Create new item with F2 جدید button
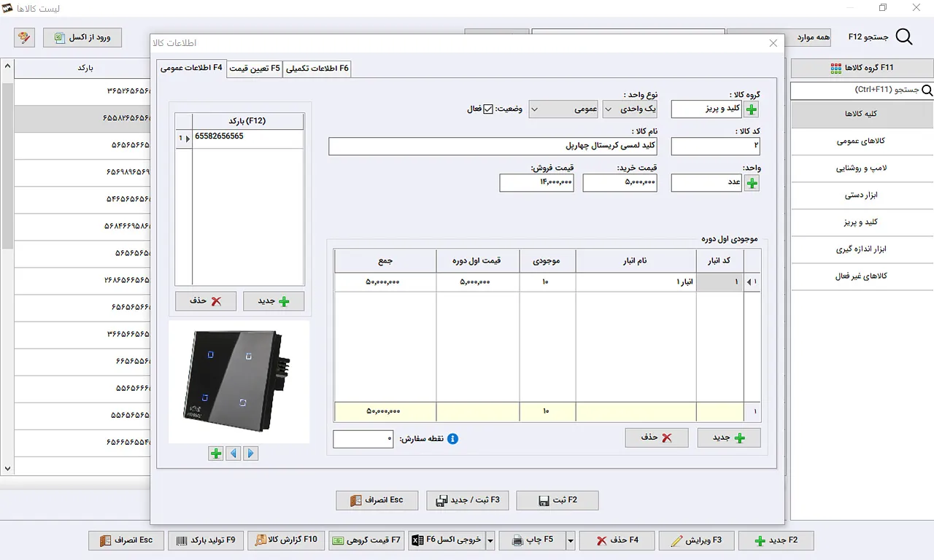This screenshot has width=934, height=560. click(x=776, y=540)
